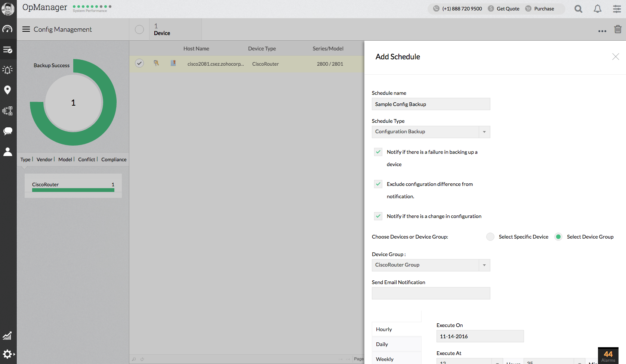The image size is (626, 364).
Task: Click the certificate icon for cisco2081 row
Action: [173, 63]
